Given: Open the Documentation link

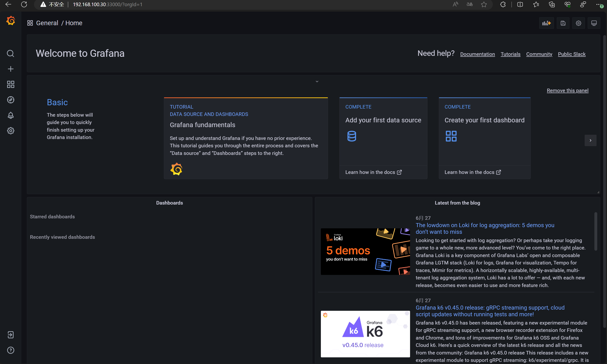Looking at the screenshot, I should [x=477, y=54].
